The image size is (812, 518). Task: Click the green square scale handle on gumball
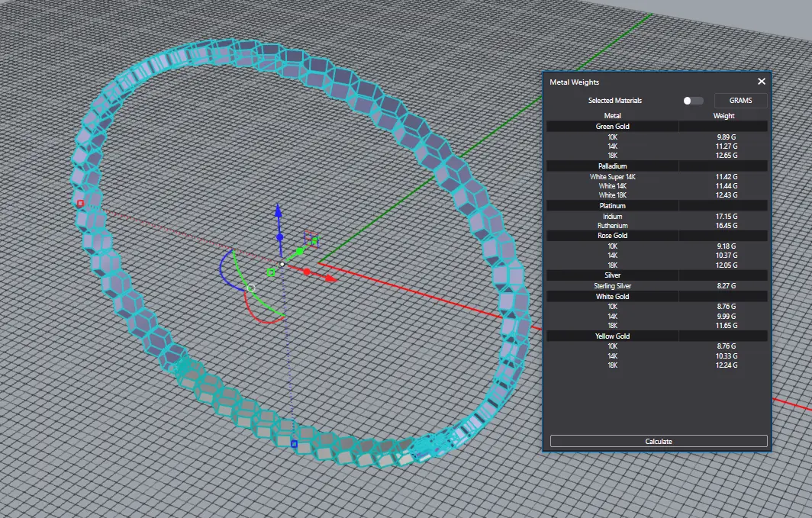pyautogui.click(x=271, y=272)
